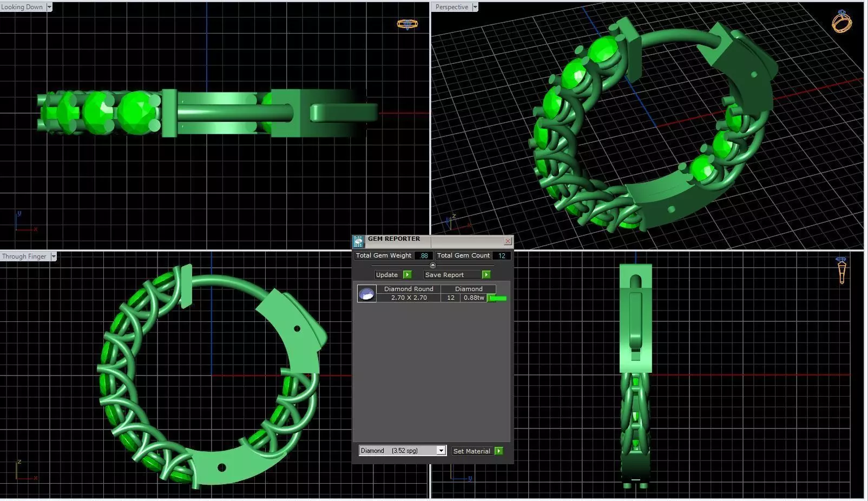The image size is (868, 501).
Task: Click the orange ring icon in Perspective viewport
Action: pyautogui.click(x=841, y=21)
